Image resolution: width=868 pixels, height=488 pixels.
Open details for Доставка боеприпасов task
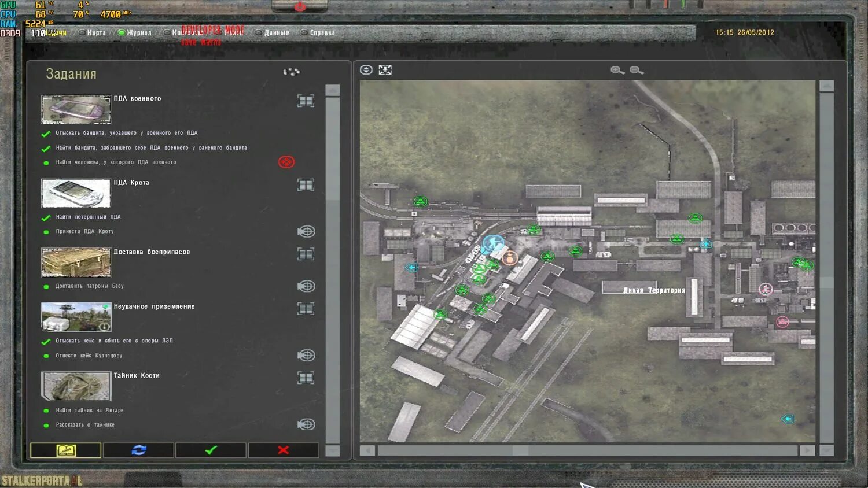tap(306, 254)
